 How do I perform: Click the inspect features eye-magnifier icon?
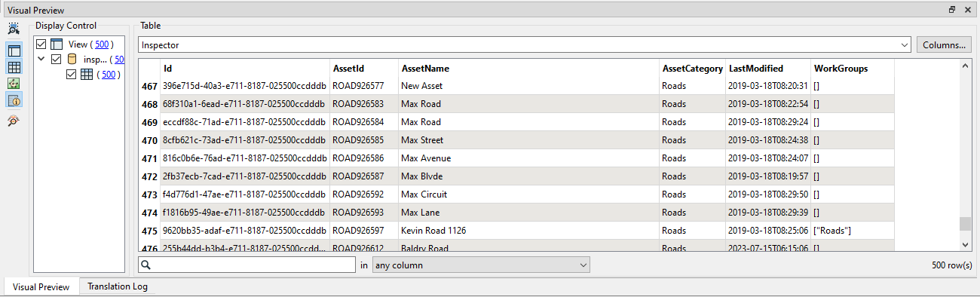(14, 121)
